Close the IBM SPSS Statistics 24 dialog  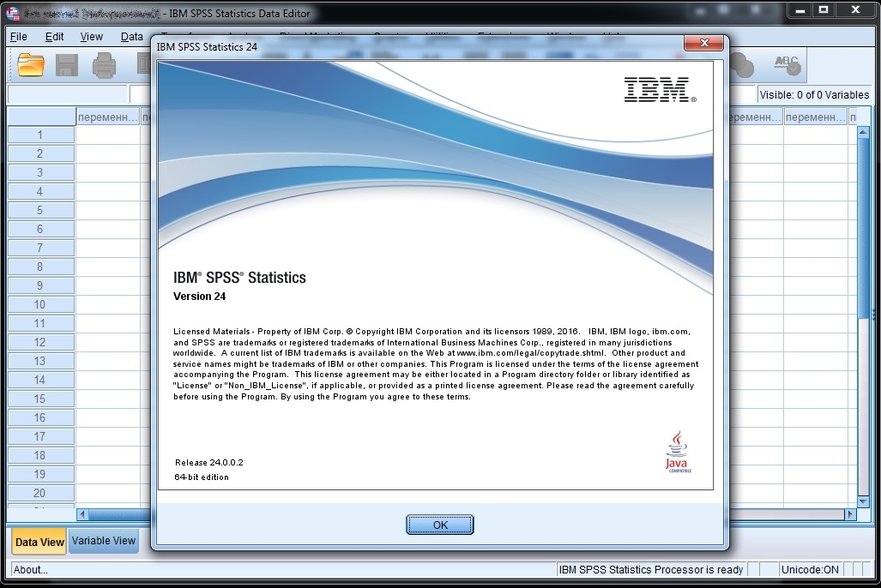click(x=704, y=43)
